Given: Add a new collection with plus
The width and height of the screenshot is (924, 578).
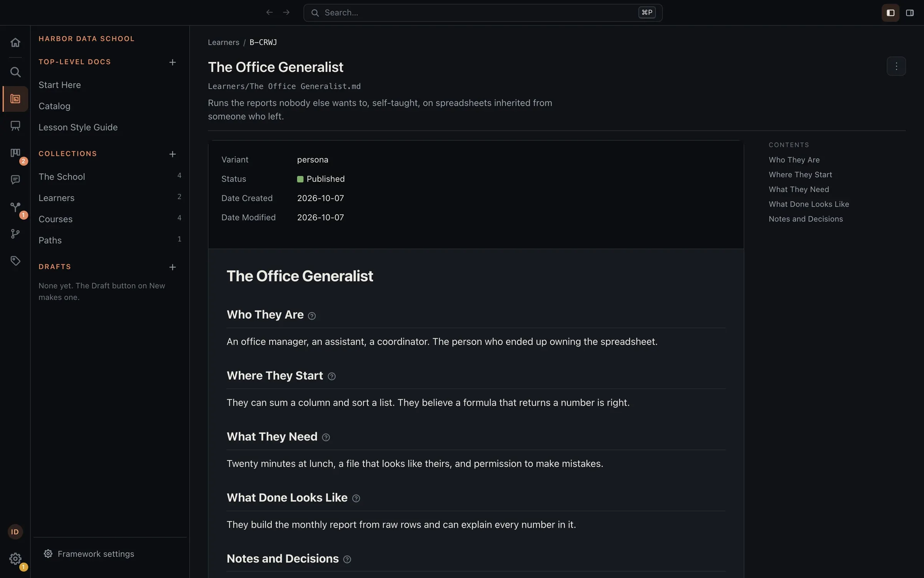Looking at the screenshot, I should (172, 154).
